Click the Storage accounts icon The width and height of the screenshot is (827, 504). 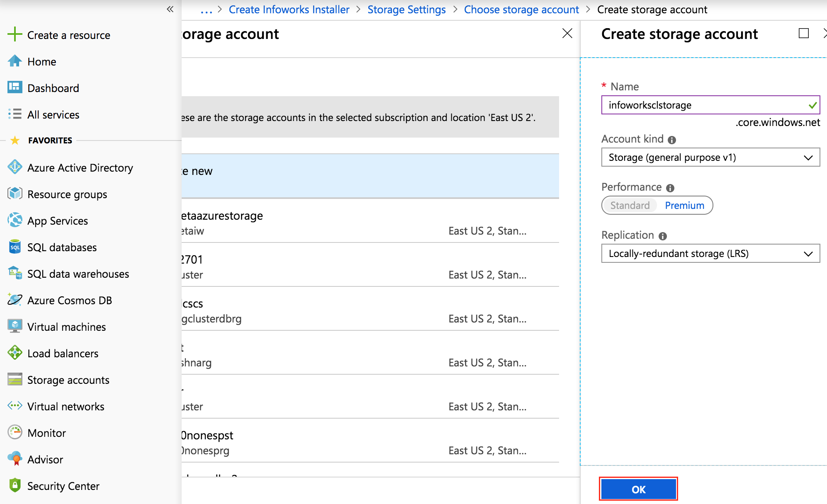[x=15, y=379]
